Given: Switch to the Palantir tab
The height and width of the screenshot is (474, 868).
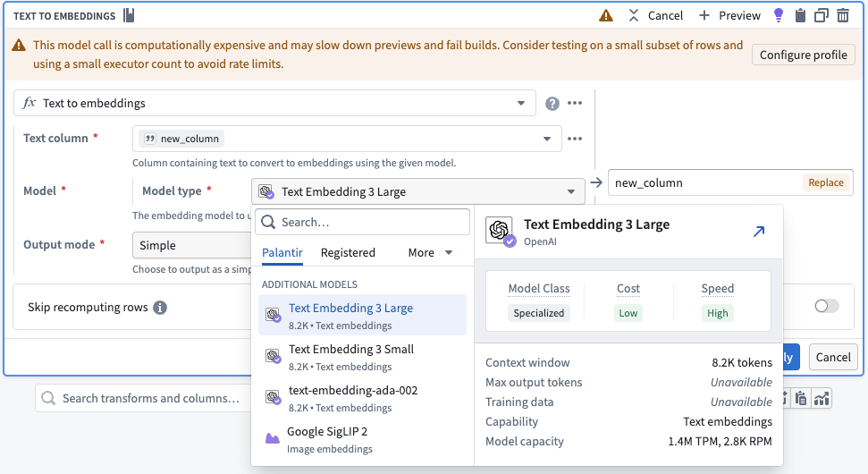Looking at the screenshot, I should [282, 252].
